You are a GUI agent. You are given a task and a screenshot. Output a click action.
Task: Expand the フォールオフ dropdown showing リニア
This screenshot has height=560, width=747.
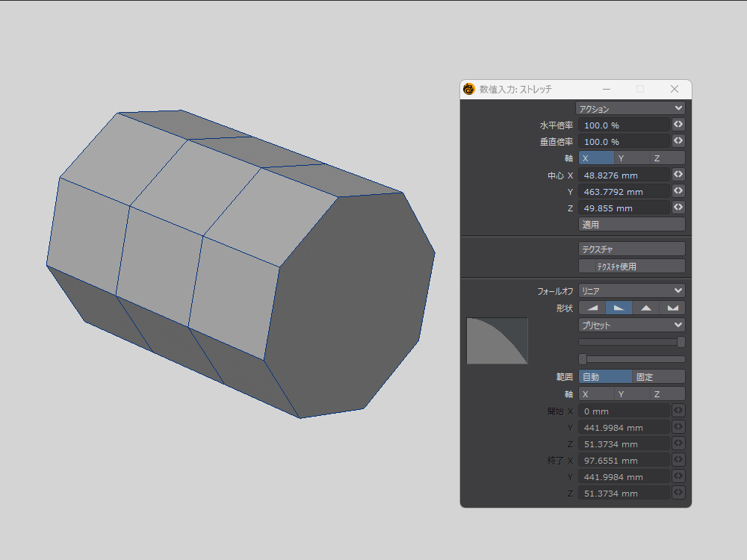[631, 290]
